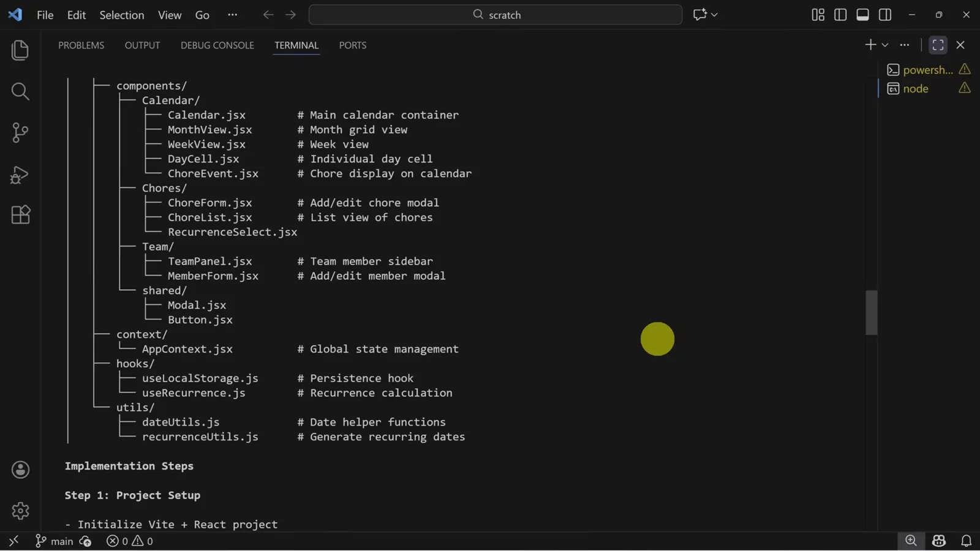Select the powershell terminal instance
Screen dimensions: 980x551
(x=928, y=70)
